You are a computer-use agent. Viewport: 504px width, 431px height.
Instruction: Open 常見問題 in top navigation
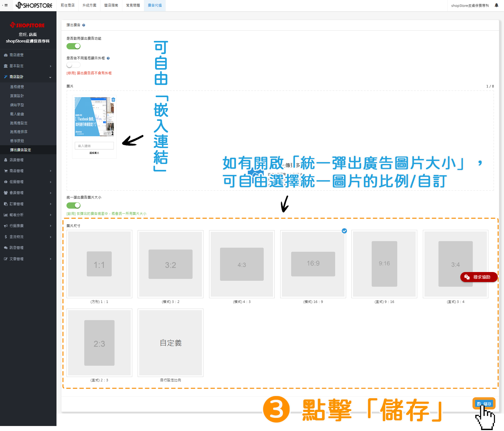pyautogui.click(x=133, y=5)
